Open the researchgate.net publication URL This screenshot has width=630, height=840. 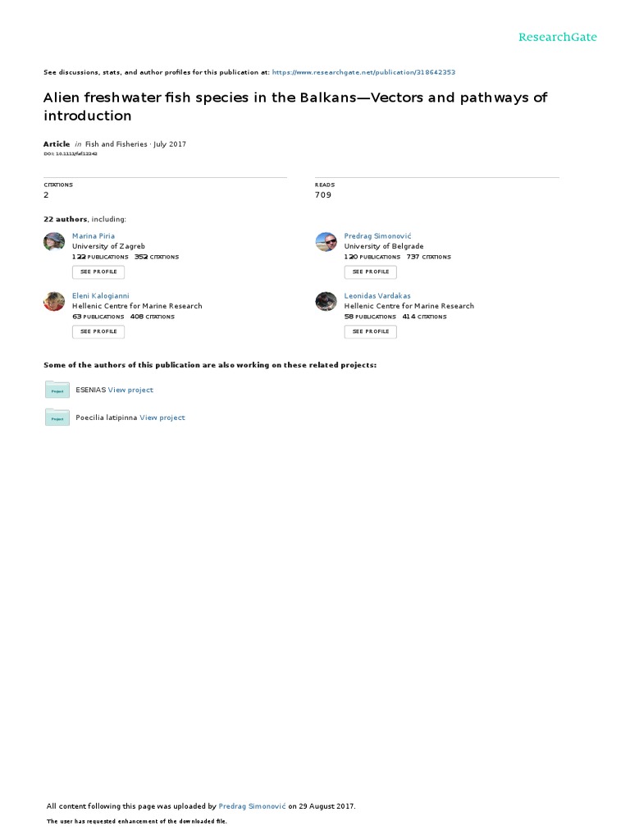(x=363, y=72)
